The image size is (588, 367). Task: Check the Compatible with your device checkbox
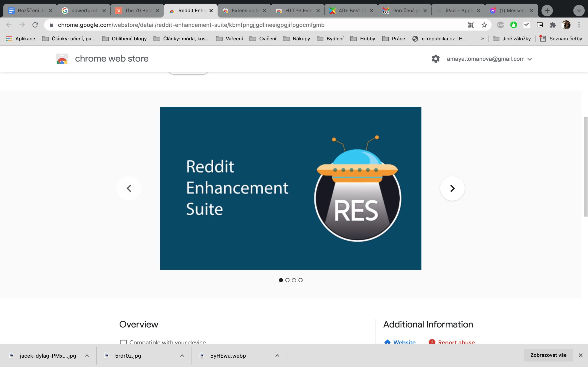pyautogui.click(x=123, y=342)
